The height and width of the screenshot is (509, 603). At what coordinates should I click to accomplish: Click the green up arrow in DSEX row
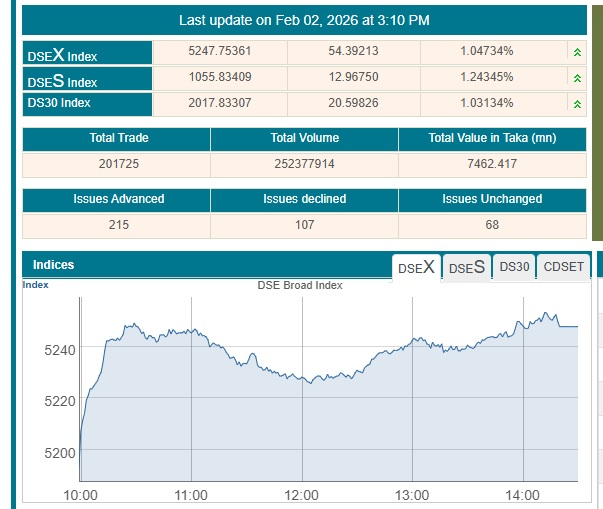(577, 52)
